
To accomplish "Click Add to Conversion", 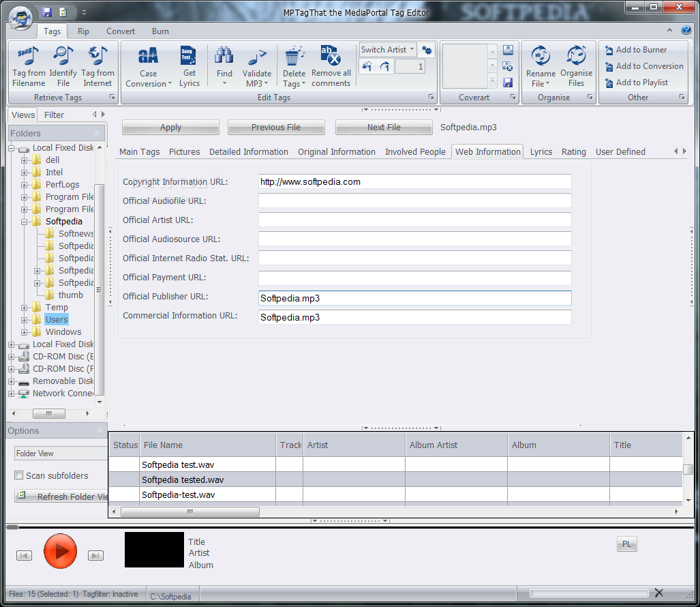I will pyautogui.click(x=643, y=66).
